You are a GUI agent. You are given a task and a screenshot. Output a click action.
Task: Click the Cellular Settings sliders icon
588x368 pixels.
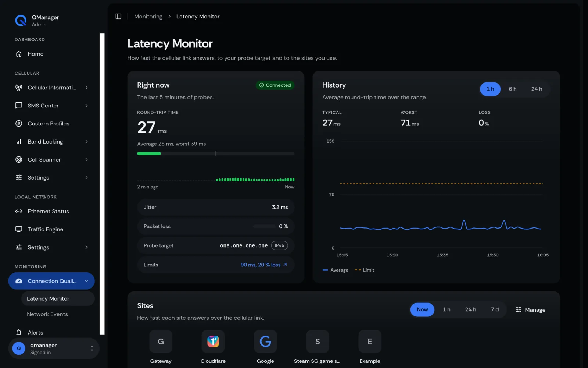(19, 177)
